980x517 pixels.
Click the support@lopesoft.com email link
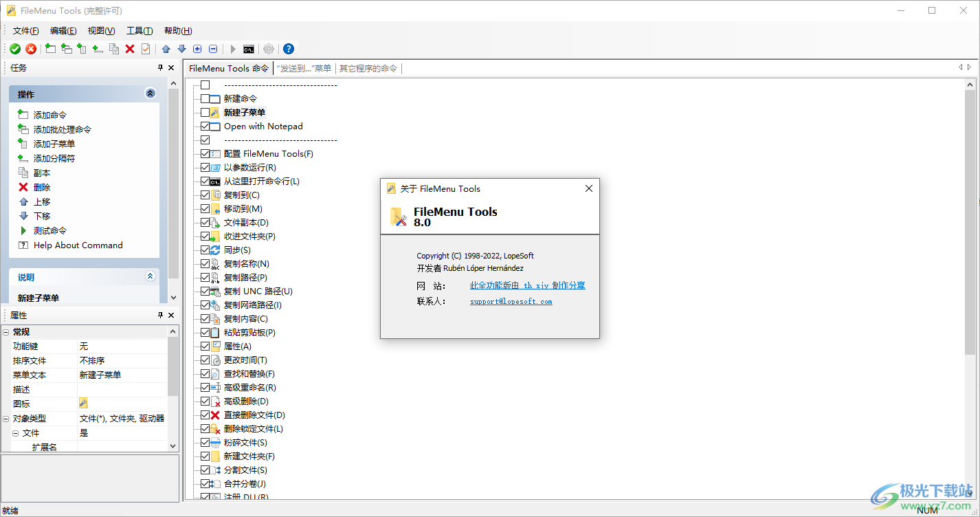[511, 301]
